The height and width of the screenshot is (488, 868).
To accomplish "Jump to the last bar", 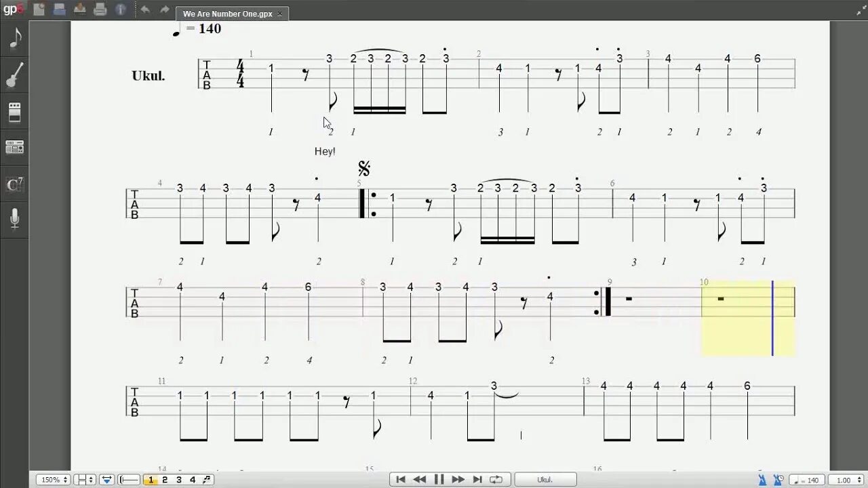I will point(477,480).
